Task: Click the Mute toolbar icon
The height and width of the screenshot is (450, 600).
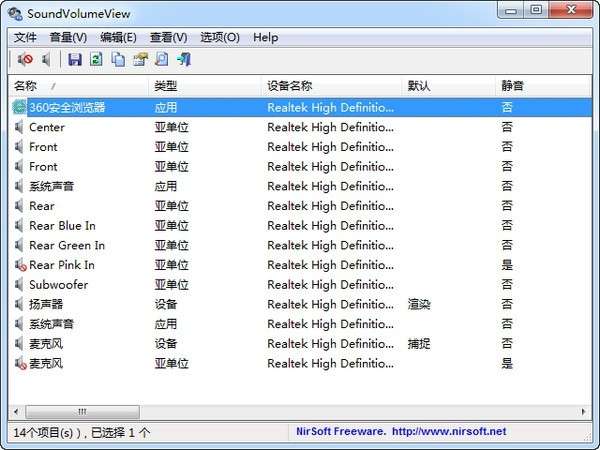Action: 25,59
